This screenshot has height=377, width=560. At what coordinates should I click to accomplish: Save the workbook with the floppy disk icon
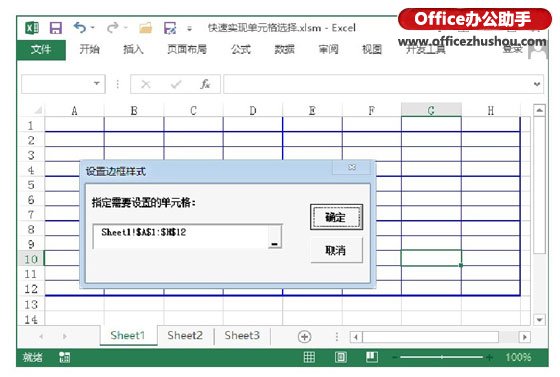[55, 28]
